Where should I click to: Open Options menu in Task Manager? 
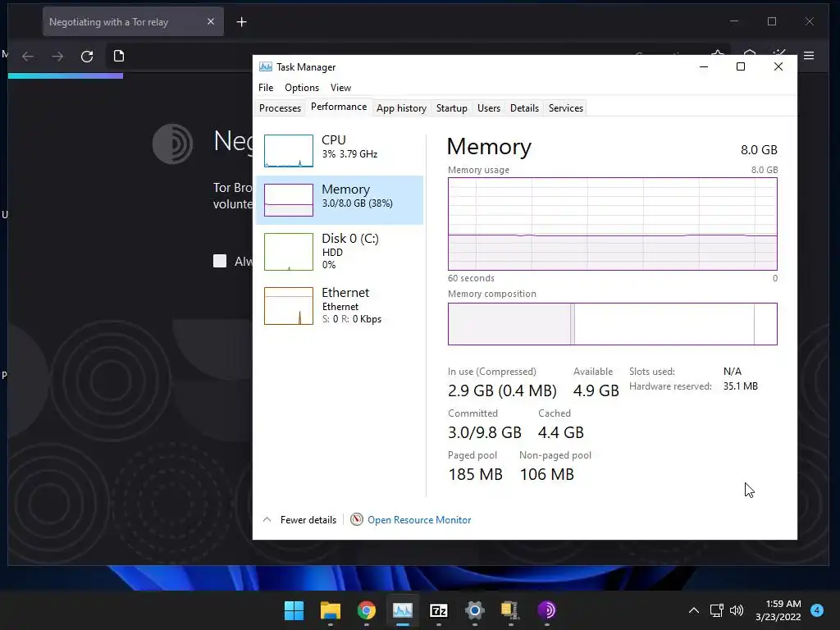coord(302,87)
